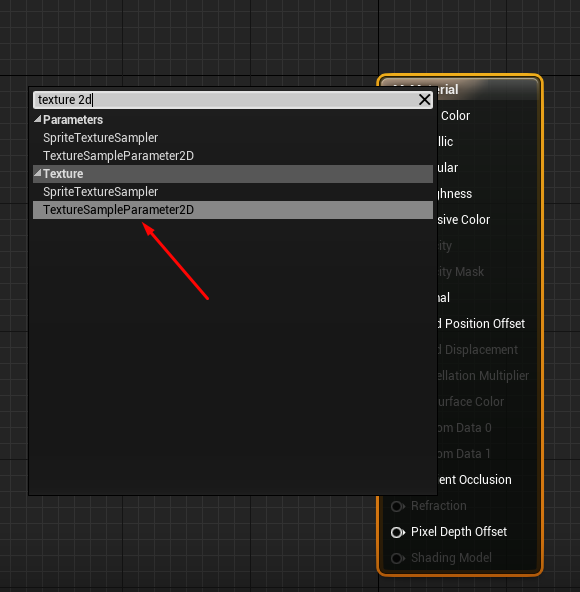580x592 pixels.
Task: Select the Material node title bar
Action: coord(460,89)
